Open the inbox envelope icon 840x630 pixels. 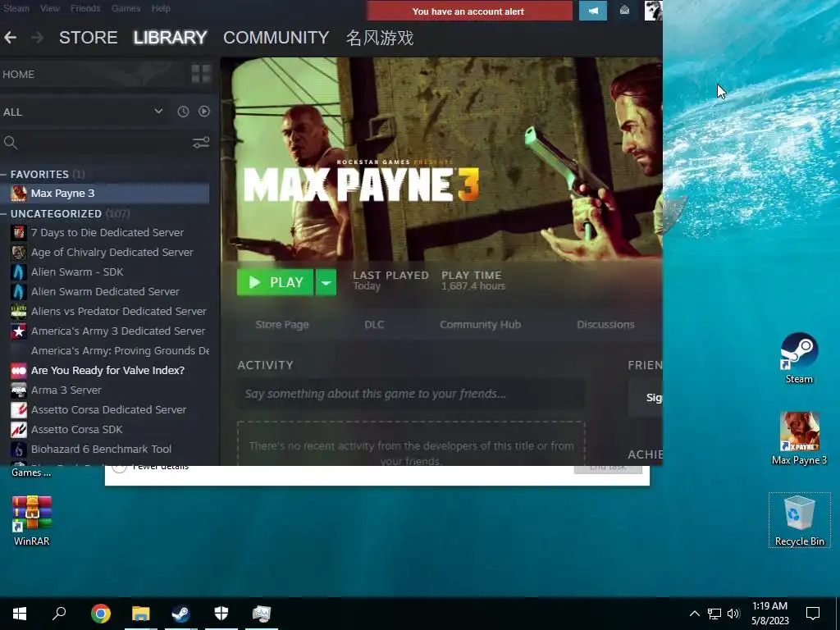pos(624,11)
